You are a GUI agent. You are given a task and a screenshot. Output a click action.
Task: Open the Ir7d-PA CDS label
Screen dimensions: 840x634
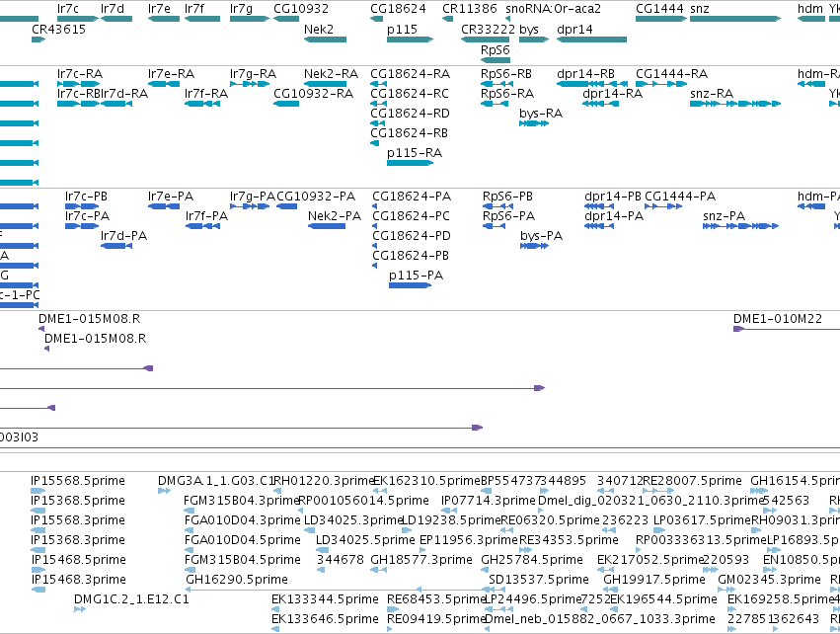click(x=123, y=236)
